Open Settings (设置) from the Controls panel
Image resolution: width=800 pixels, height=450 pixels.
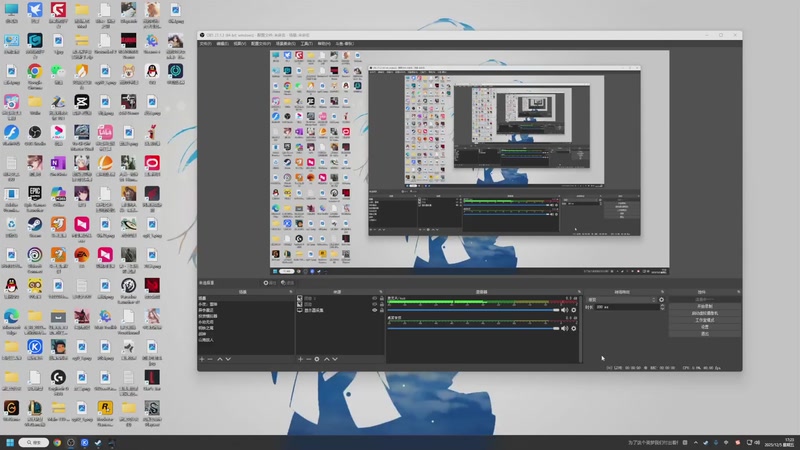705,327
